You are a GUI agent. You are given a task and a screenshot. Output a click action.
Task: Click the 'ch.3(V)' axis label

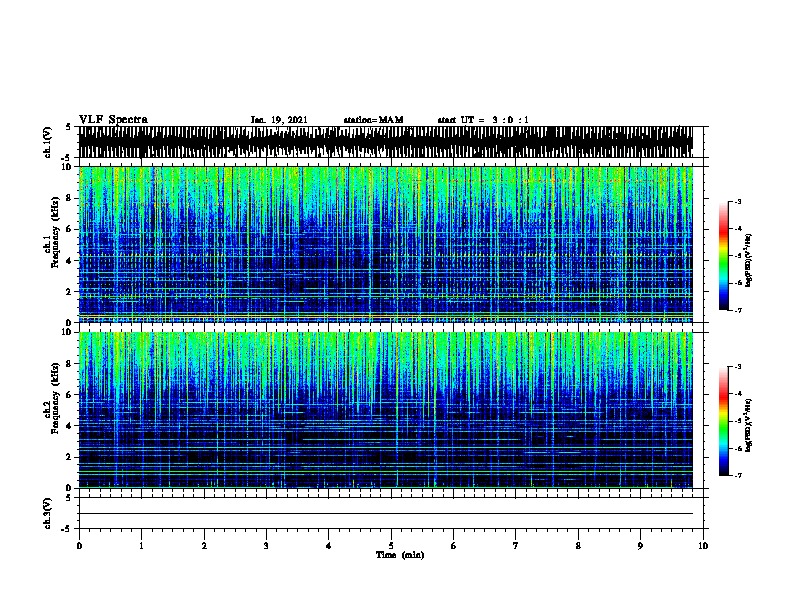(48, 514)
